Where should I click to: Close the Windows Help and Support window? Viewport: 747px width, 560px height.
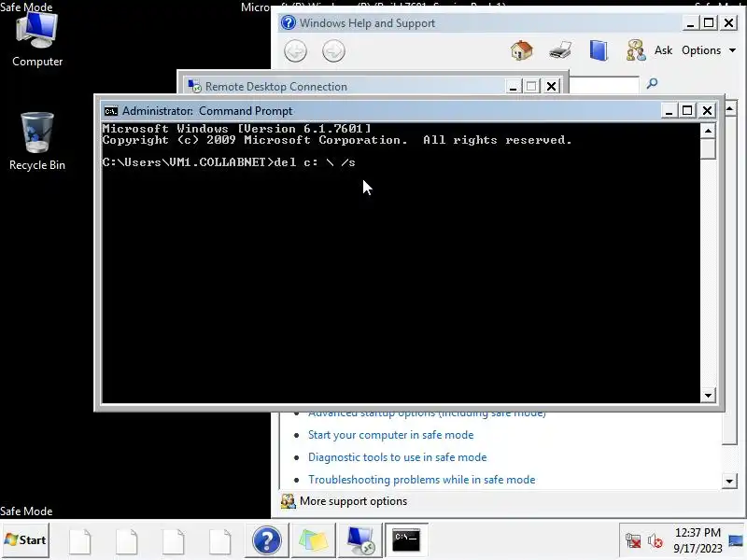tap(729, 22)
